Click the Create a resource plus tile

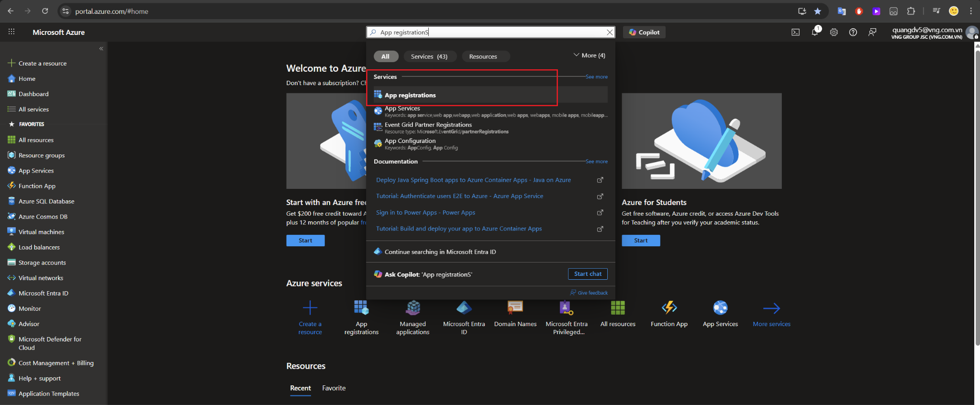click(x=310, y=317)
